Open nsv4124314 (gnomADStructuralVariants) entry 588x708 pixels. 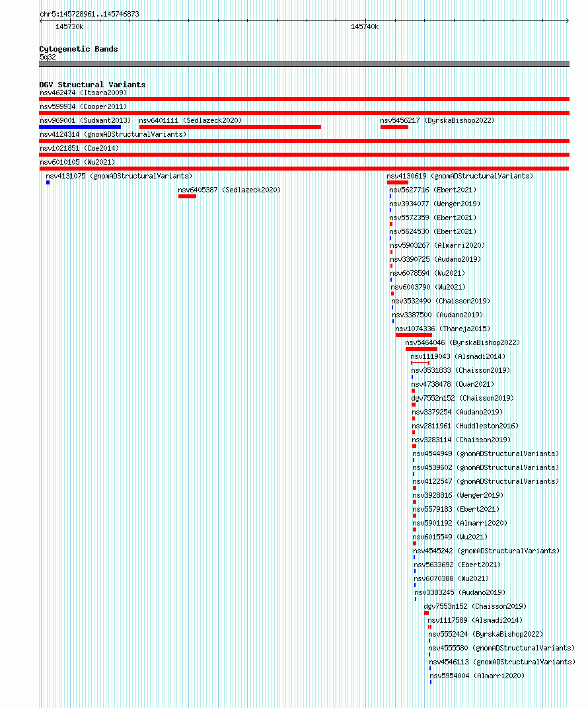click(x=113, y=135)
